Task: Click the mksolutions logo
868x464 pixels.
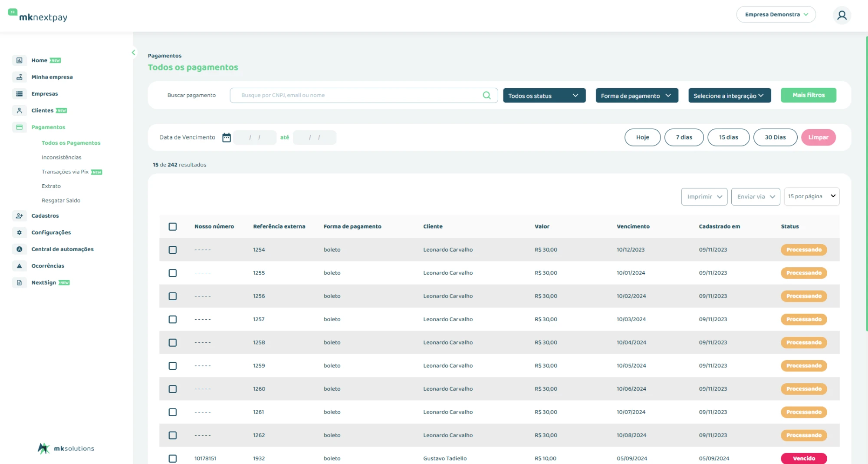Action: click(66, 448)
